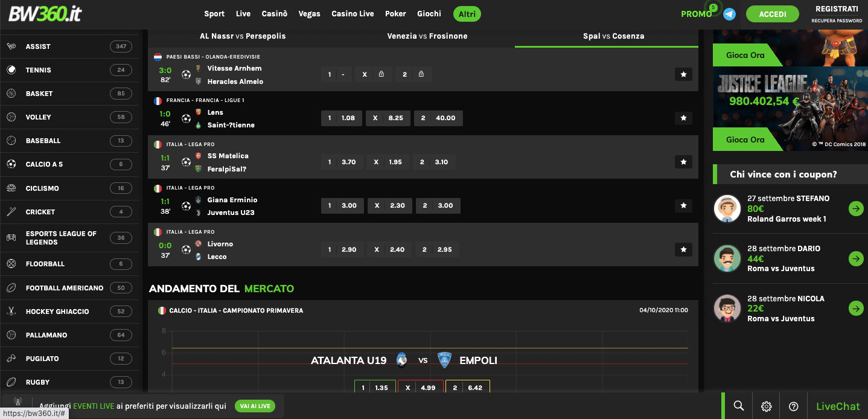Image resolution: width=868 pixels, height=419 pixels.
Task: Favorite the Vitesse Arnhem match star
Action: [x=683, y=74]
